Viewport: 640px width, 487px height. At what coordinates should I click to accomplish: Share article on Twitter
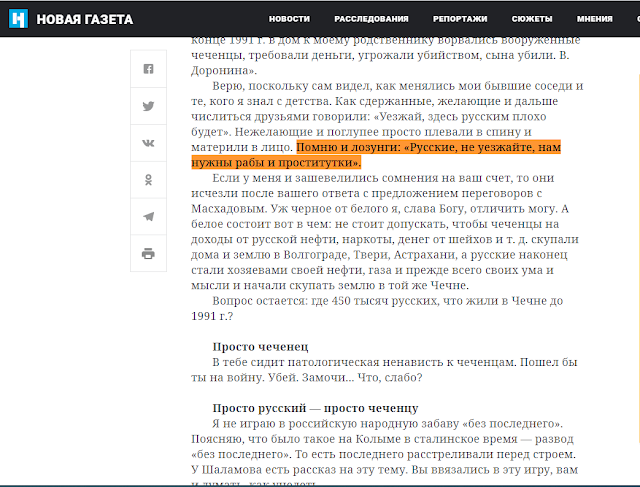(x=149, y=106)
